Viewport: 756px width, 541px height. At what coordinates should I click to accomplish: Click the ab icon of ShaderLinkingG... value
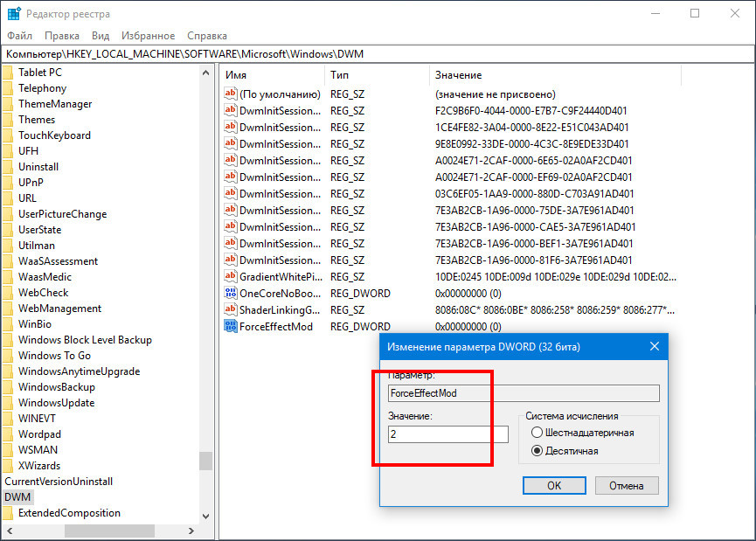coord(231,309)
